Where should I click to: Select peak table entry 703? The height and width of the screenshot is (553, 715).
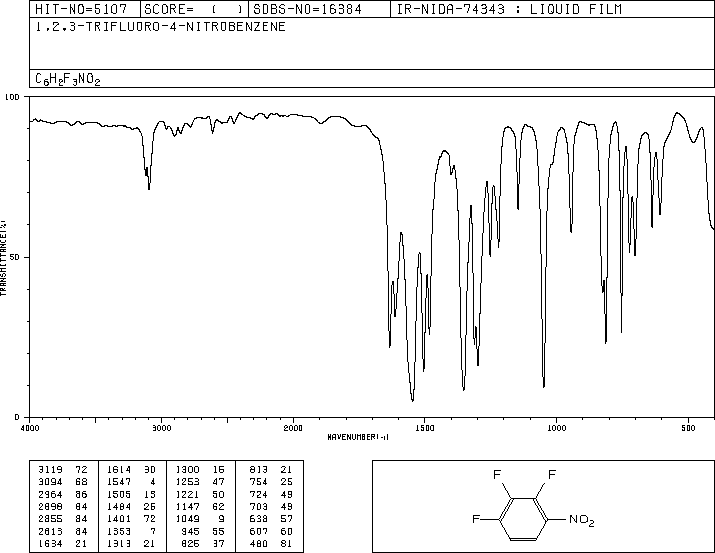[x=259, y=506]
